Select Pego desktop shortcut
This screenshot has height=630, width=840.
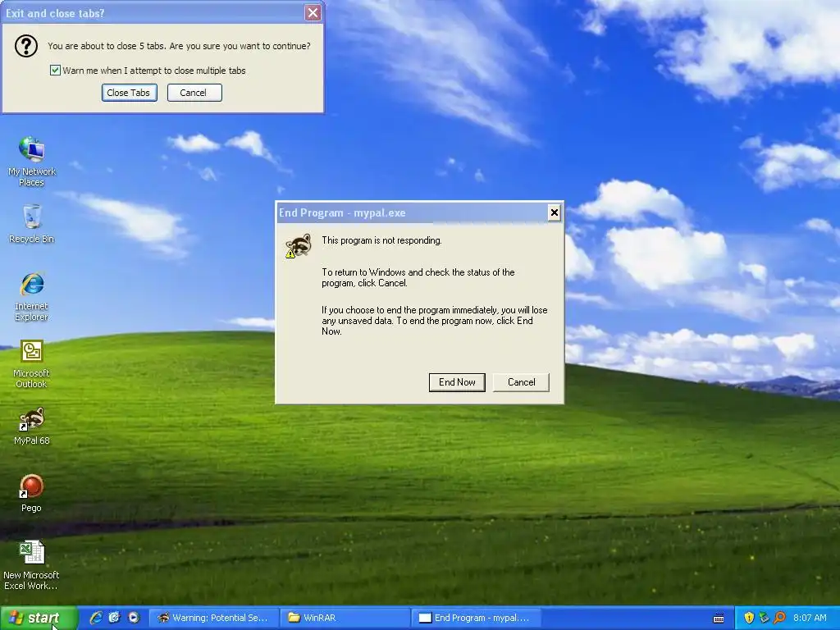coord(32,493)
